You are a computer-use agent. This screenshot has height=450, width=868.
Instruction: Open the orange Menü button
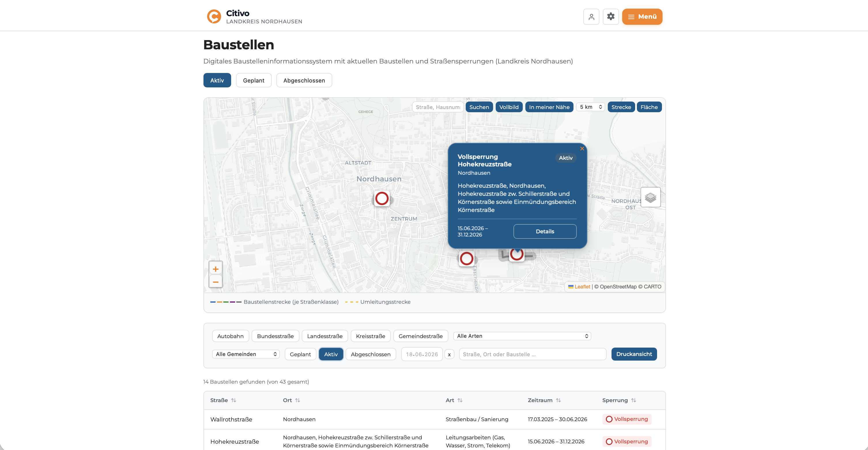642,16
